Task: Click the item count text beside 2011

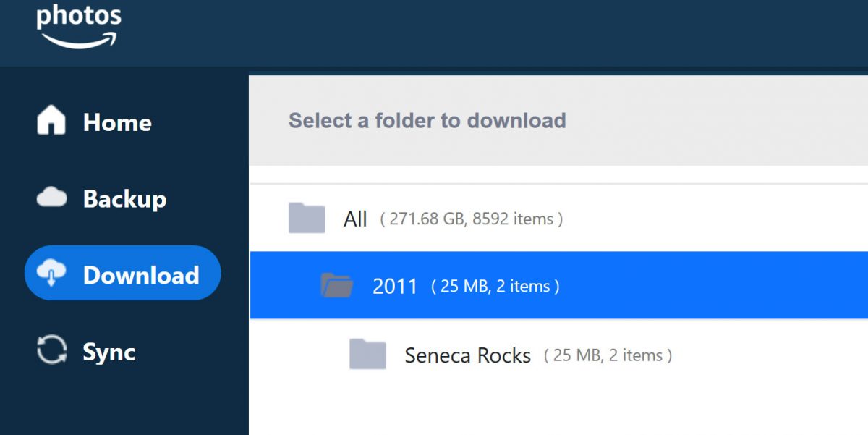Action: pyautogui.click(x=494, y=286)
